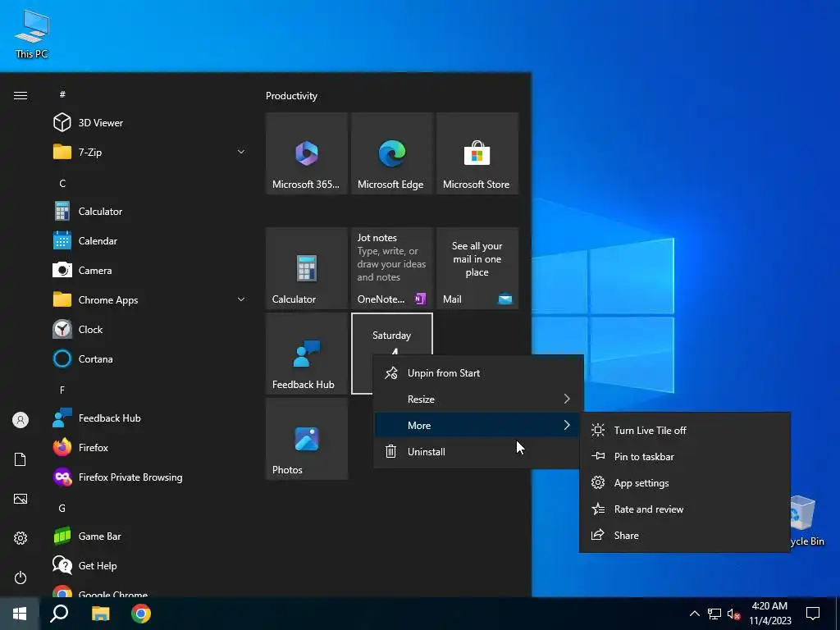
Task: Jump via the C letter header
Action: coord(62,183)
